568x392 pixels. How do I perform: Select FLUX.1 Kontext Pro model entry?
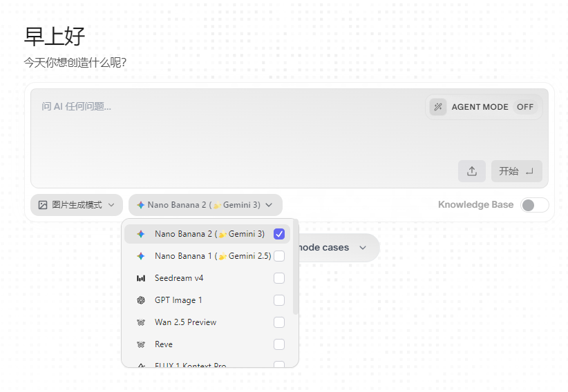[207, 364]
